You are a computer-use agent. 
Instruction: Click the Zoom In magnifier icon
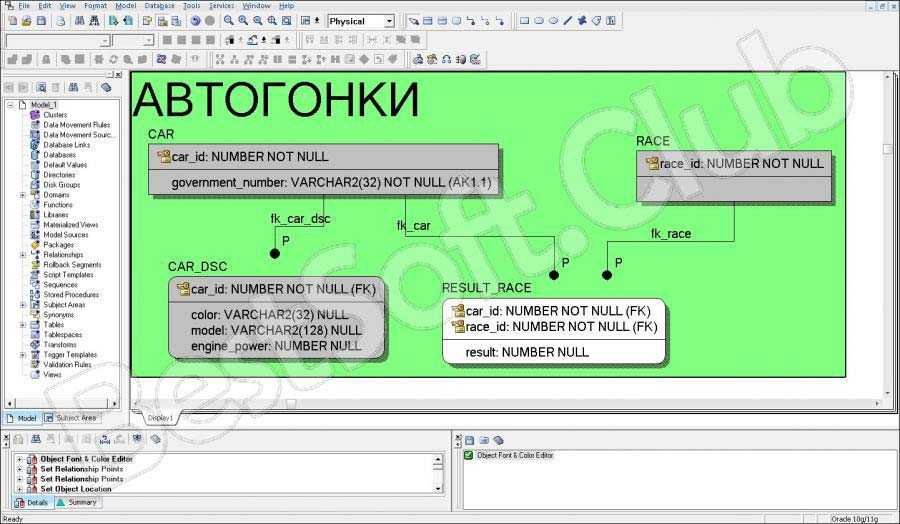click(x=243, y=21)
